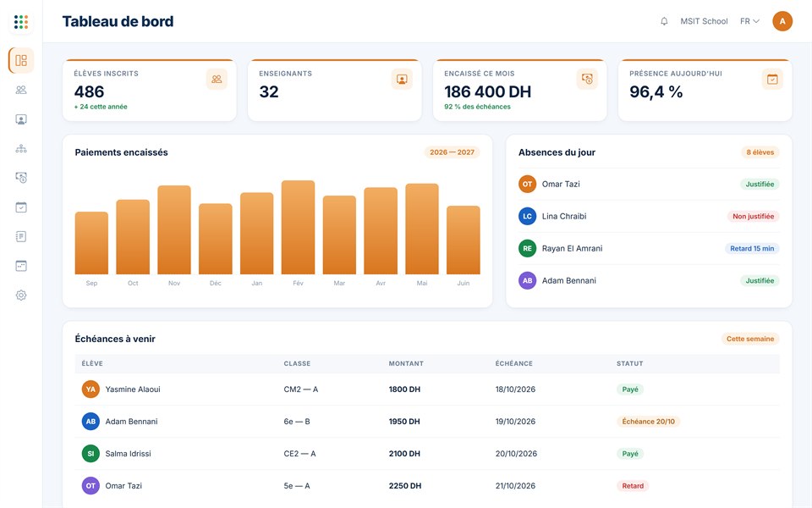The height and width of the screenshot is (508, 812).
Task: Click the 18/10/2026 due date
Action: 515,389
